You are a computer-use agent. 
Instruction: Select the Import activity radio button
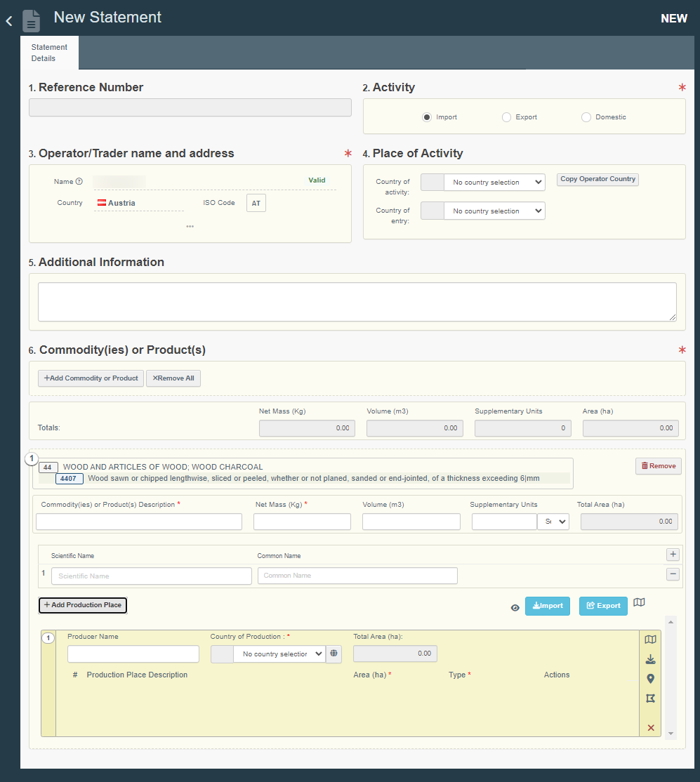click(x=427, y=117)
